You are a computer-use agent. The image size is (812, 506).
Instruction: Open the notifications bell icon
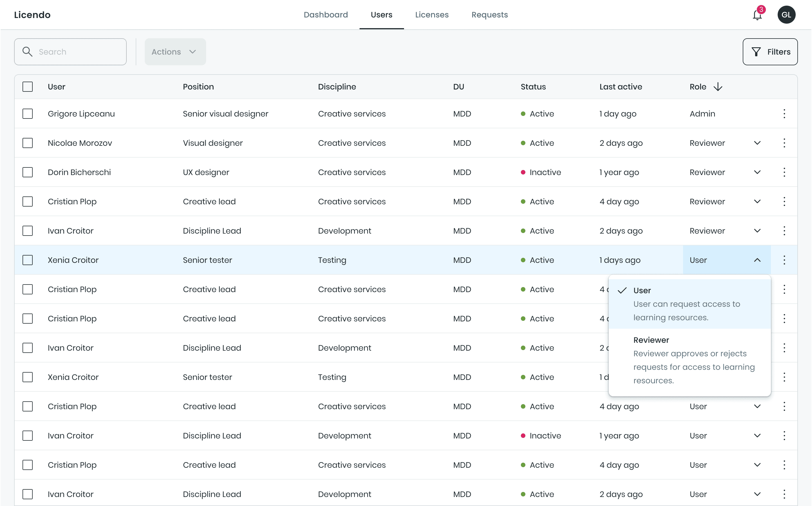coord(757,15)
